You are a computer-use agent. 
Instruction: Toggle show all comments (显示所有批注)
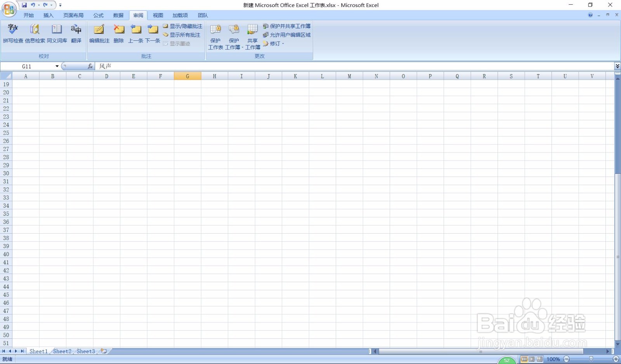point(182,35)
